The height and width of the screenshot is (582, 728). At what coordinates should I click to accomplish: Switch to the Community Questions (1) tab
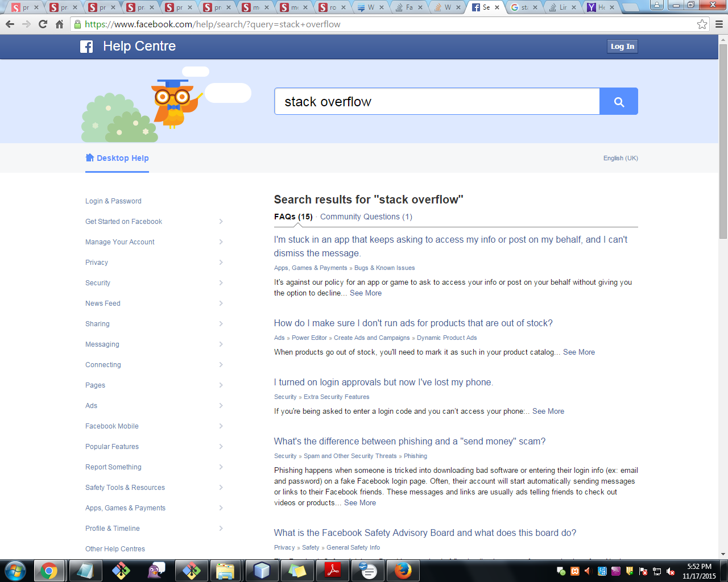tap(366, 217)
